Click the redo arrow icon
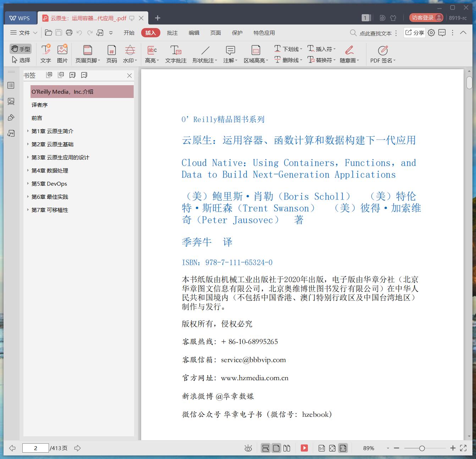 [90, 33]
